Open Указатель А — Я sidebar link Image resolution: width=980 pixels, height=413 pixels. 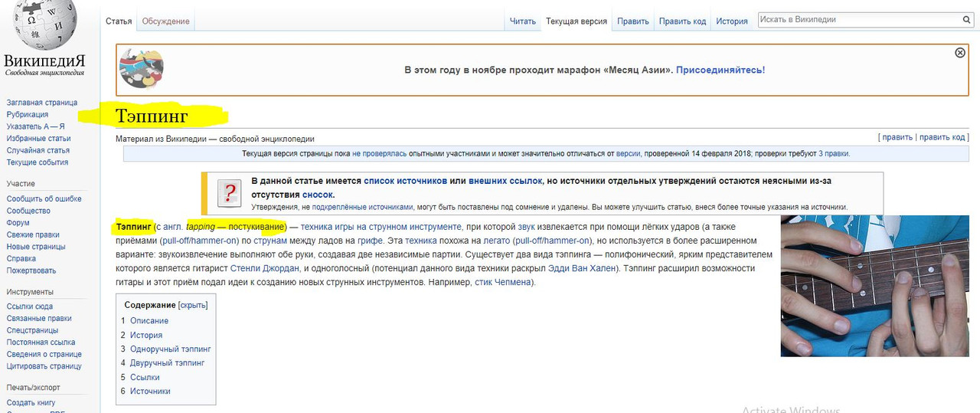(35, 126)
